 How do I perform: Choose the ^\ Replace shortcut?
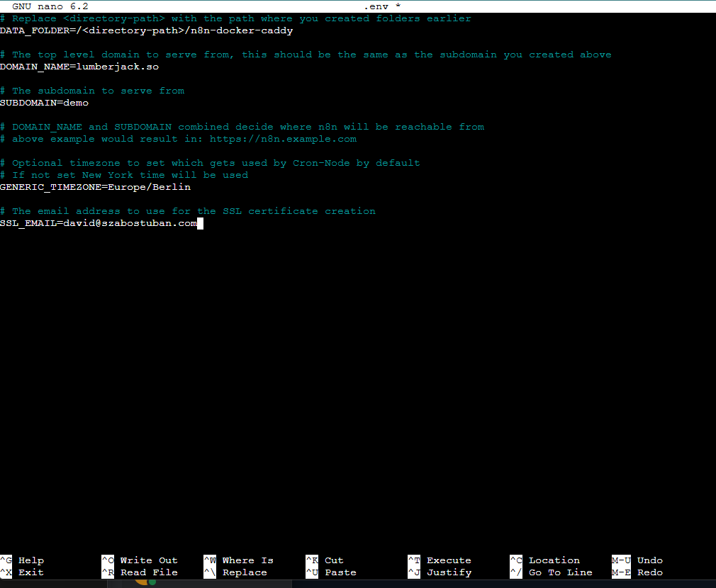235,572
